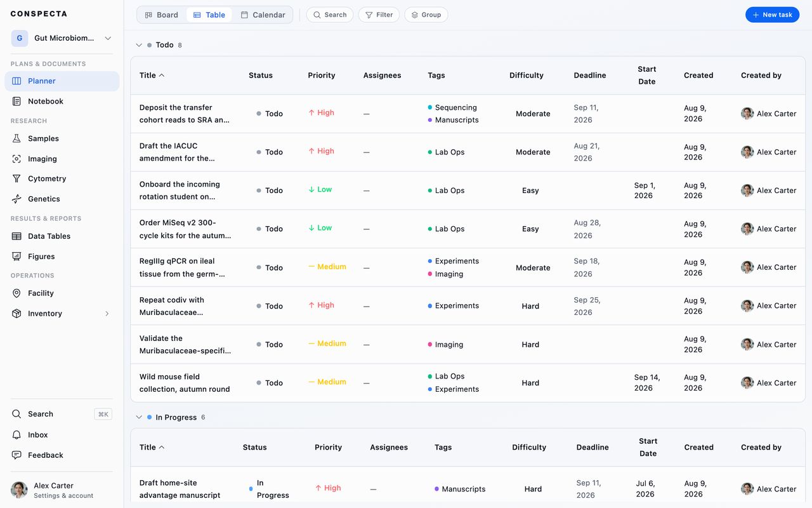Open the Figures icon
Viewport: 812px width, 508px height.
click(x=16, y=257)
